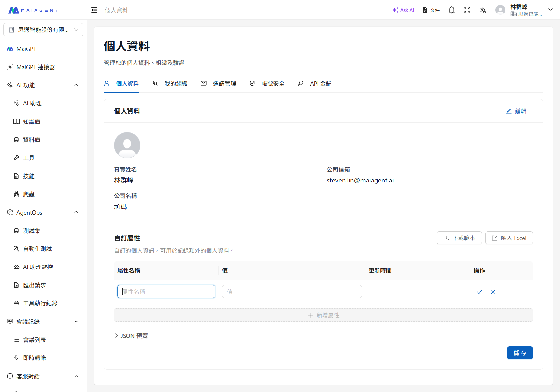This screenshot has height=392, width=560.
Task: Open the notifications bell
Action: 452,10
